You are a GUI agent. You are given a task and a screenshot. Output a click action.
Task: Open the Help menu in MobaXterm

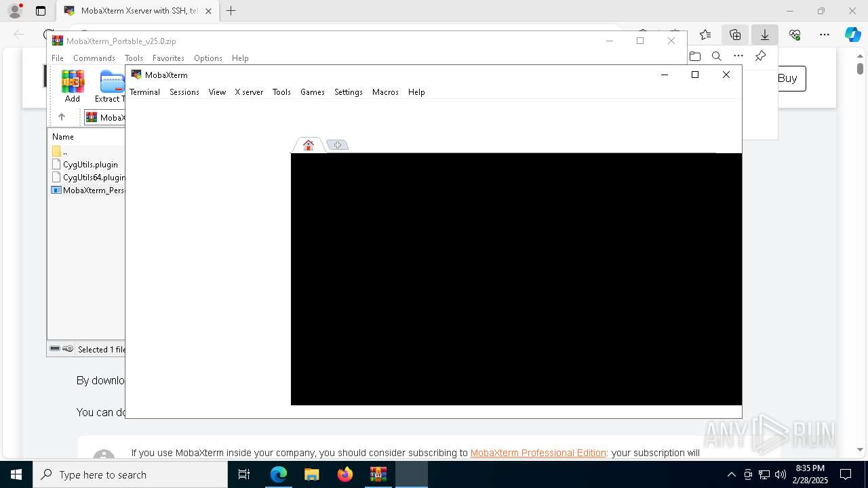coord(416,92)
